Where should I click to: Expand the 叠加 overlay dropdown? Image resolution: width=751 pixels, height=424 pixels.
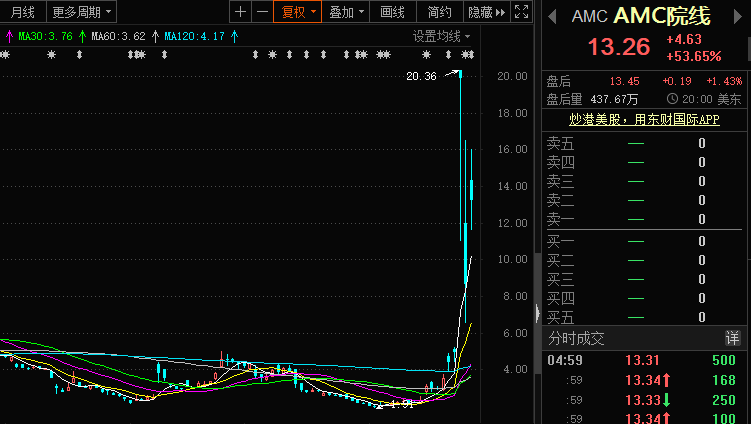348,12
